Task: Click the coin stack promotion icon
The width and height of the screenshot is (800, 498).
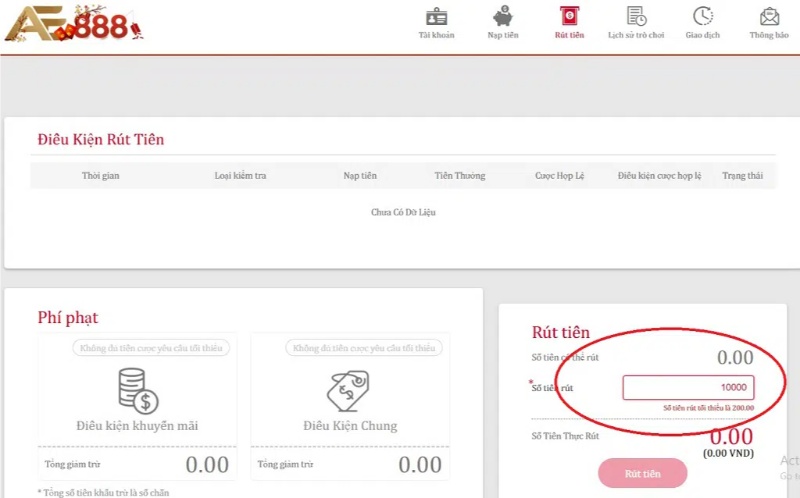Action: [137, 390]
